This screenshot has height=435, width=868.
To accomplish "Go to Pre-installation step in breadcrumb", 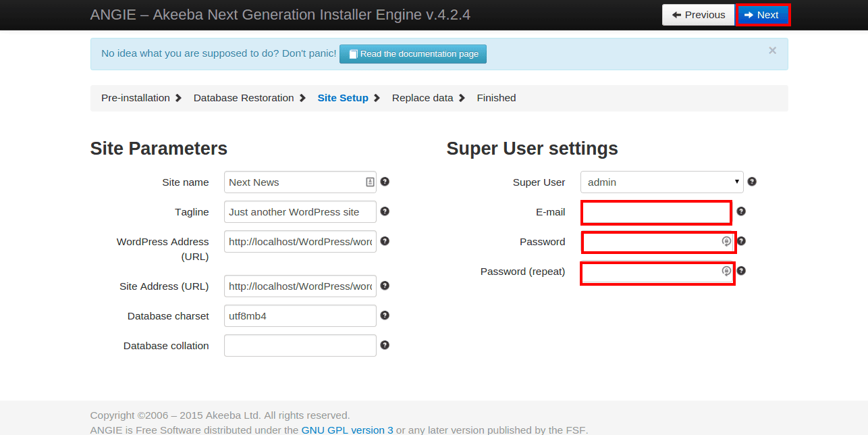I will tap(136, 98).
